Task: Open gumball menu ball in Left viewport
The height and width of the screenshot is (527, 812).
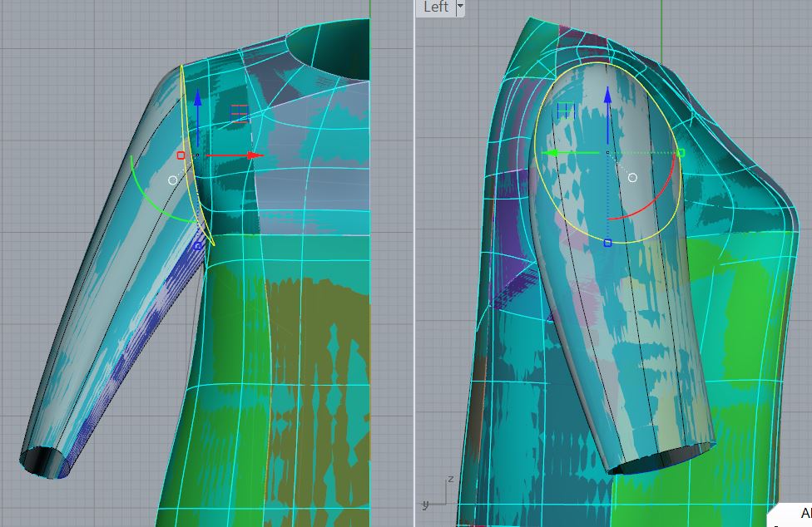Action: (x=632, y=178)
